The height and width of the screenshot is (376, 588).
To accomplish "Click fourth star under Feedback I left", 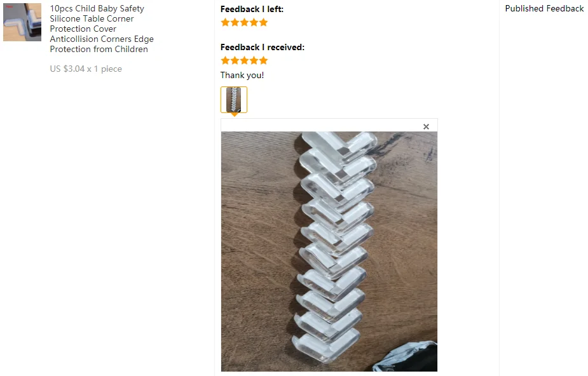I will point(254,22).
